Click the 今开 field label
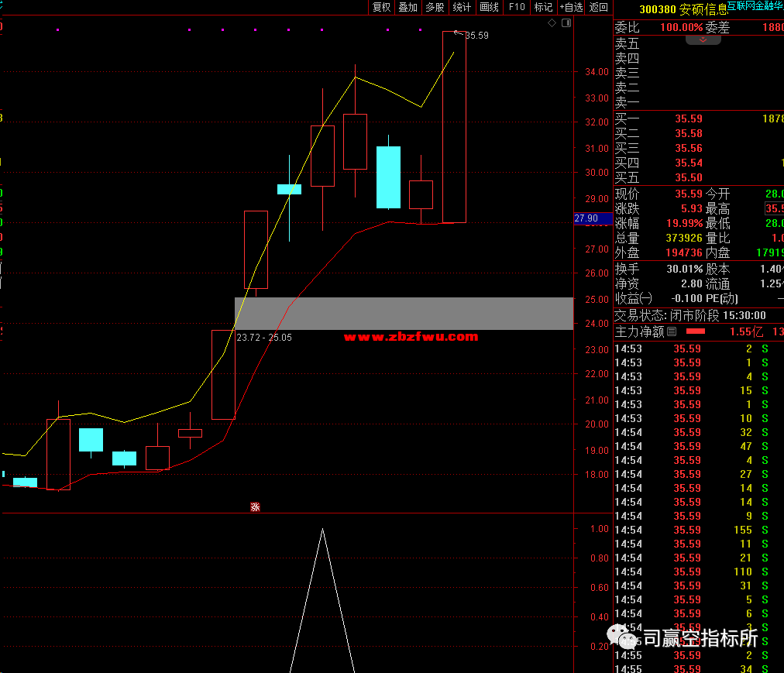This screenshot has width=784, height=673. 717,194
